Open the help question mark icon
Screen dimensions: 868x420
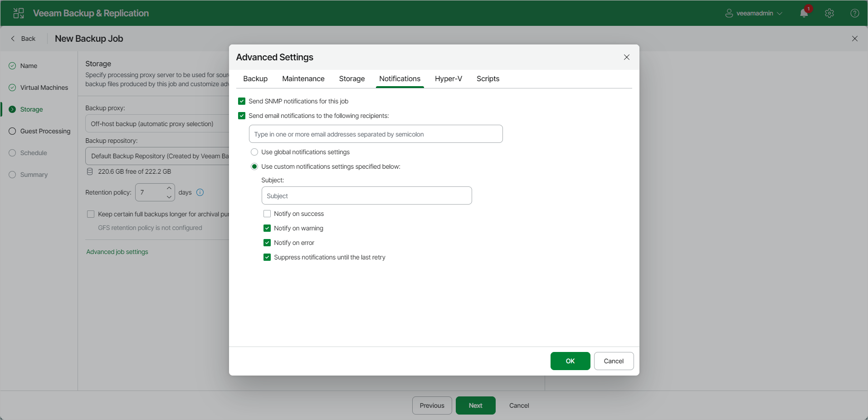[x=855, y=13]
